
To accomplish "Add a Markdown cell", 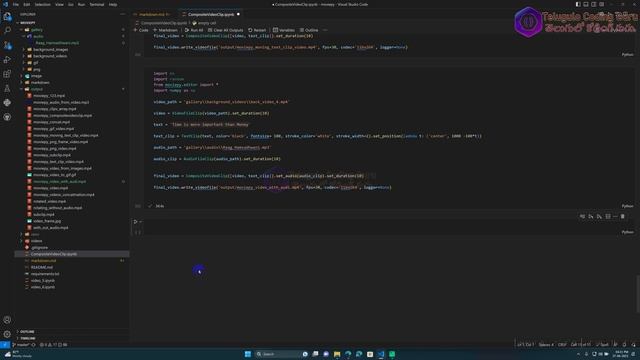I will [x=165, y=30].
